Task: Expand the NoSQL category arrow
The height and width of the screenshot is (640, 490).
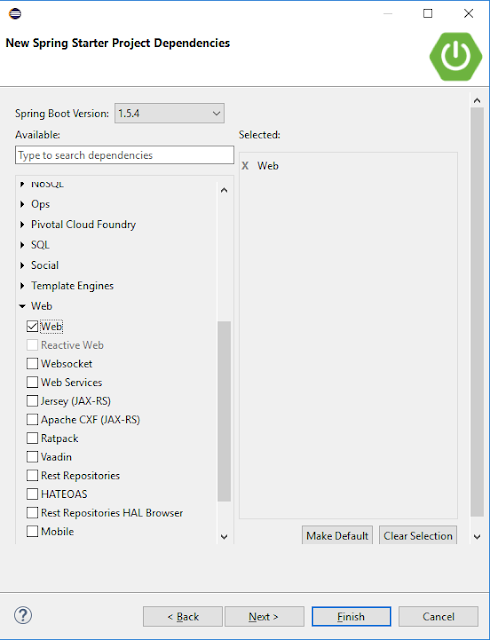Action: (x=22, y=184)
